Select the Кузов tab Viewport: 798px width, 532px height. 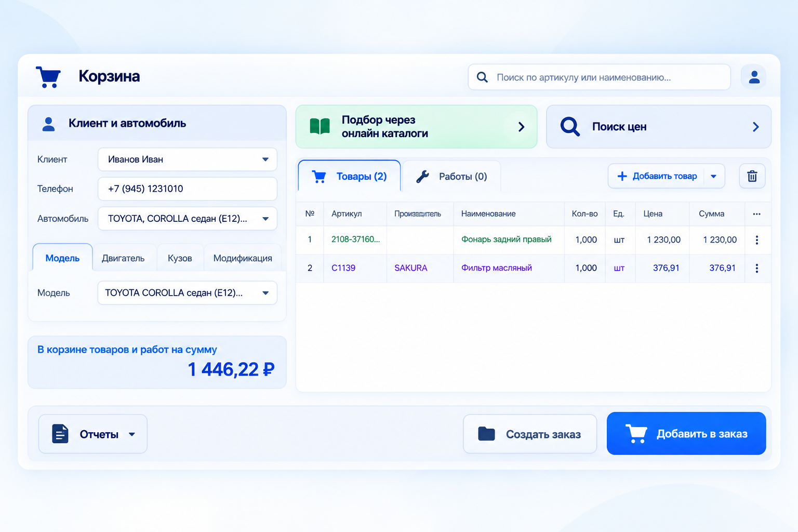pyautogui.click(x=180, y=258)
